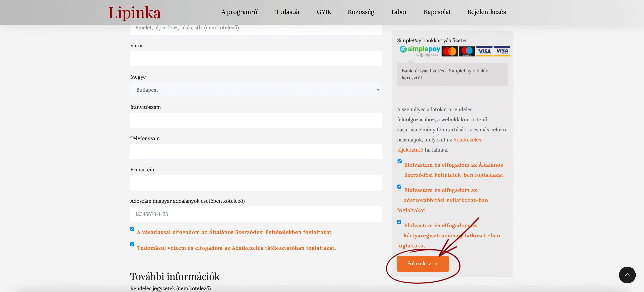Uncheck the Általános Szerződési Feltételek-ben foglaltakat checkbox
This screenshot has height=292, width=644.
400,161
